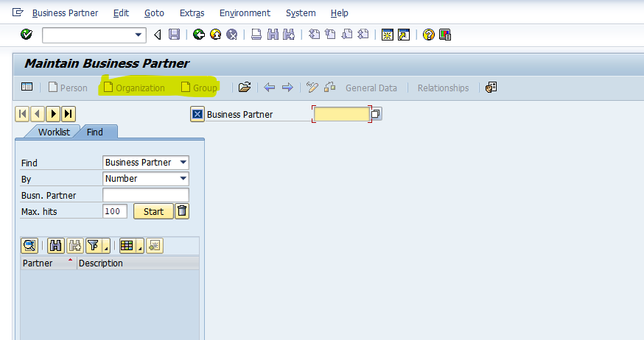644x340 pixels.
Task: Open the Business Partner menu
Action: [x=65, y=13]
